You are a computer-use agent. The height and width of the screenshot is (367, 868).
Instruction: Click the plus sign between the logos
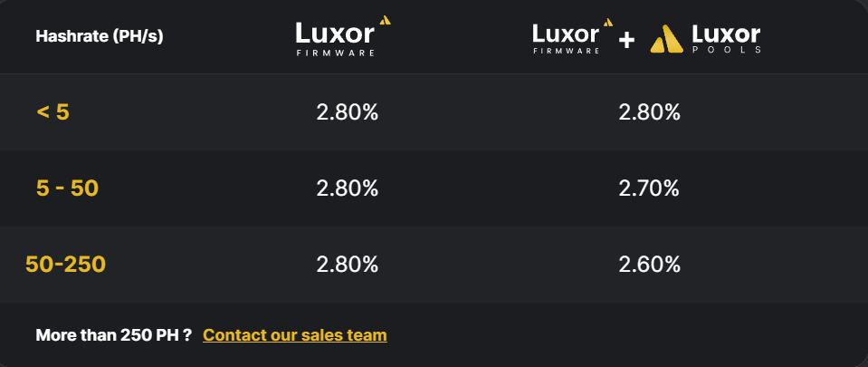pos(626,40)
